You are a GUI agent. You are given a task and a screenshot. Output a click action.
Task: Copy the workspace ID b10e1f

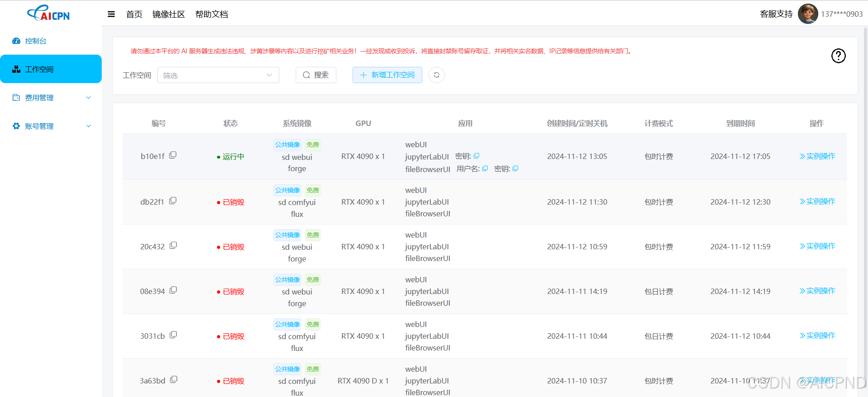click(x=173, y=155)
